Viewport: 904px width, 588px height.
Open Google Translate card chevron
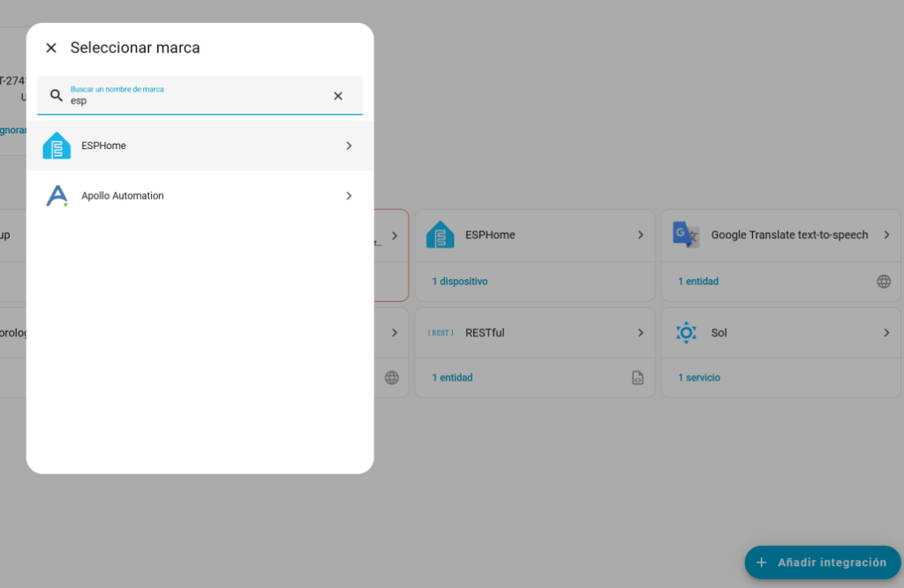[x=886, y=235]
